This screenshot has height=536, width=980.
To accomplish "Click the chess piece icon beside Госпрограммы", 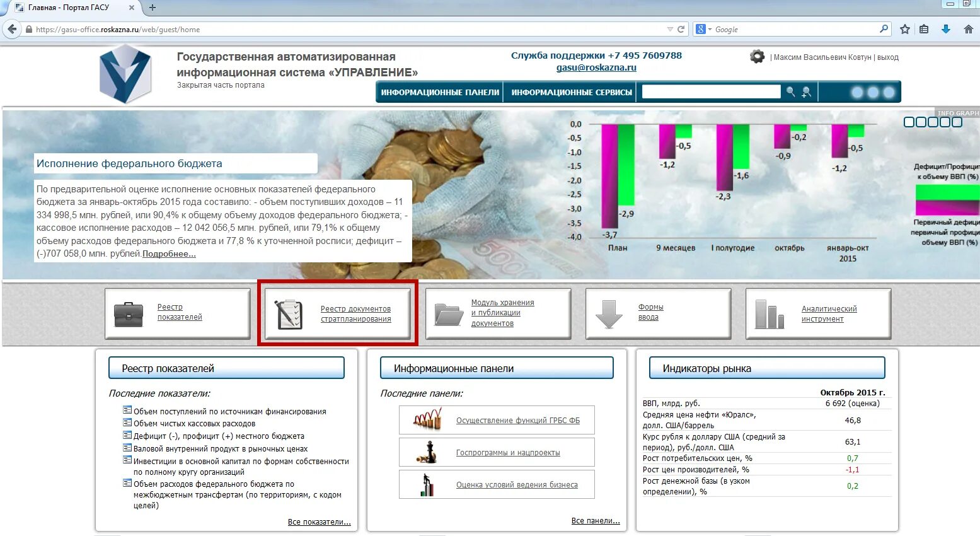I will click(427, 452).
